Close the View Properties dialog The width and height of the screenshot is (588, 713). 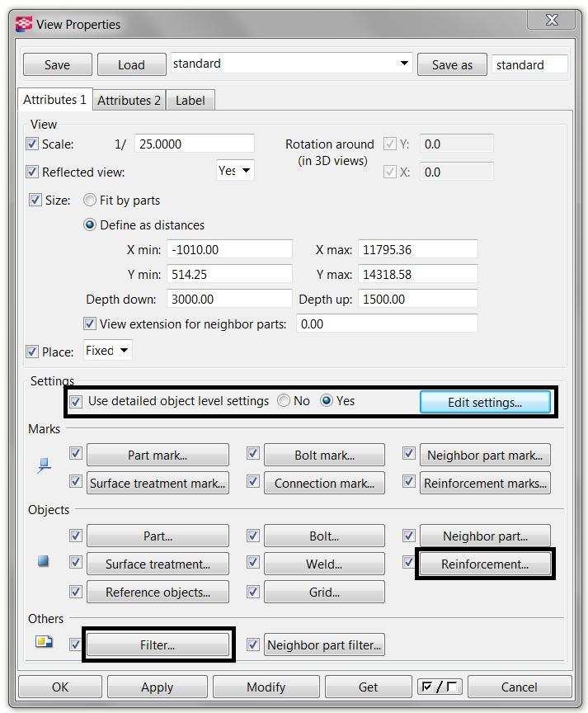point(552,20)
